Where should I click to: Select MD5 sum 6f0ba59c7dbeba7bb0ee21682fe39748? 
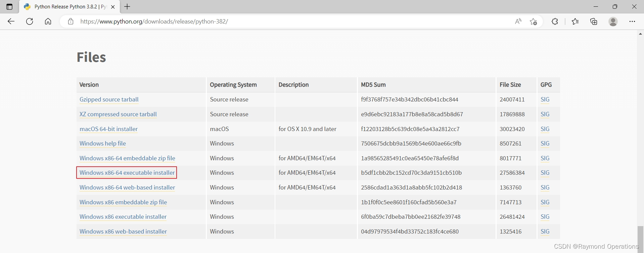[411, 217]
